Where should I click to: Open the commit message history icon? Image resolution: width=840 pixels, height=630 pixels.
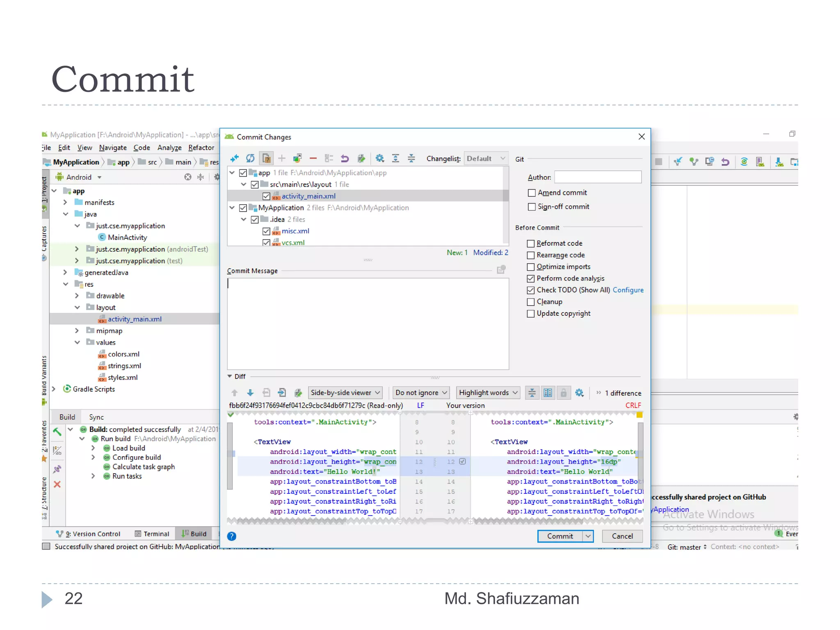point(501,269)
